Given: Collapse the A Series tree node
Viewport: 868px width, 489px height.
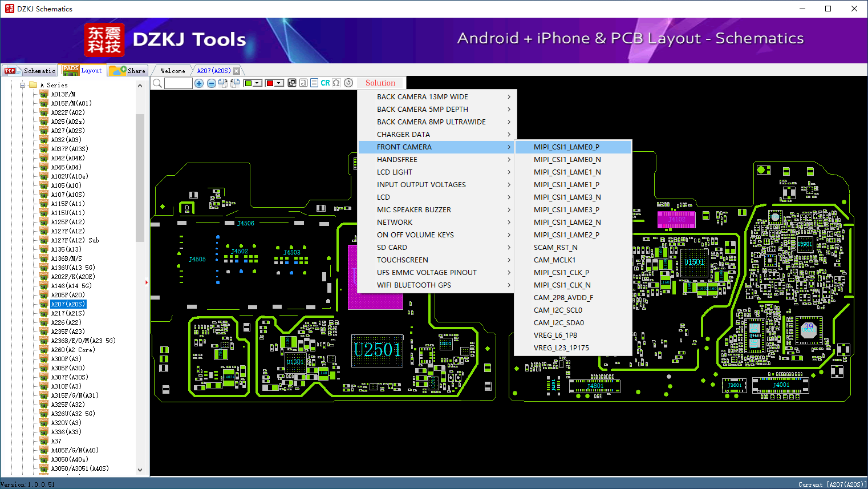Looking at the screenshot, I should 23,85.
